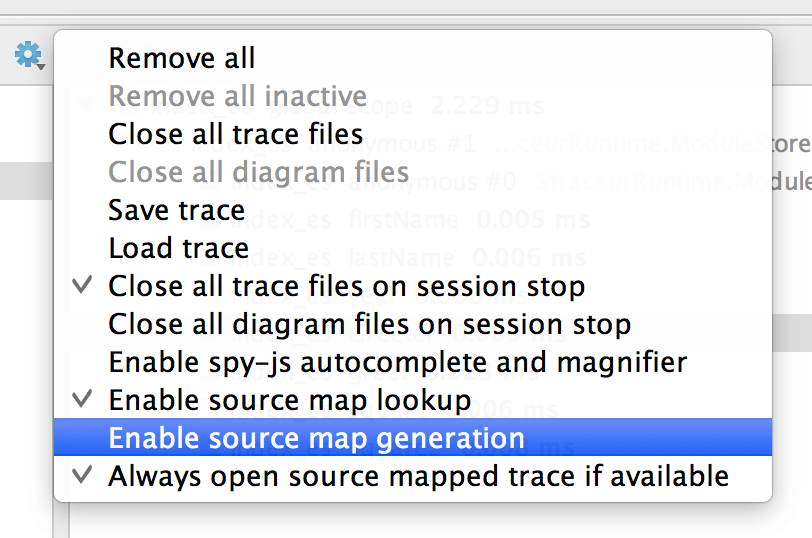812x538 pixels.
Task: Click the small arrow beneath the gear icon
Action: [41, 66]
